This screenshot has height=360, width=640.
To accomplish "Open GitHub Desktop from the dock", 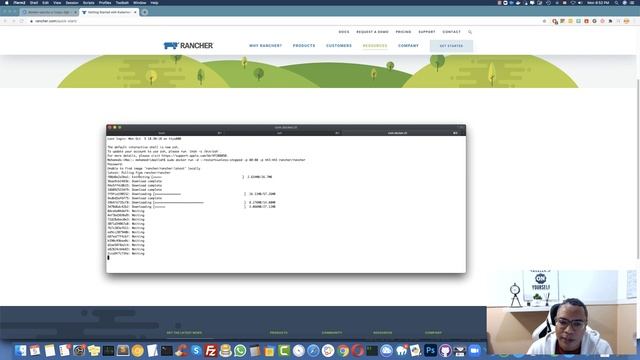I will 445,350.
